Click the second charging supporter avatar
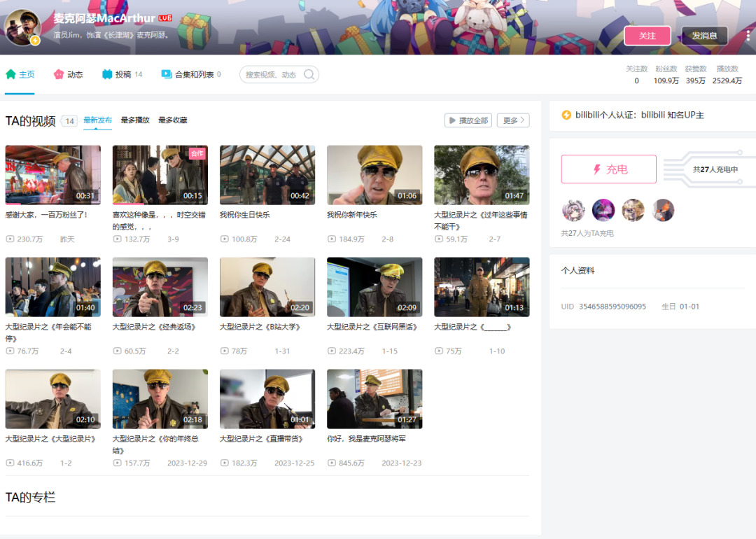The height and width of the screenshot is (539, 756). (x=603, y=210)
